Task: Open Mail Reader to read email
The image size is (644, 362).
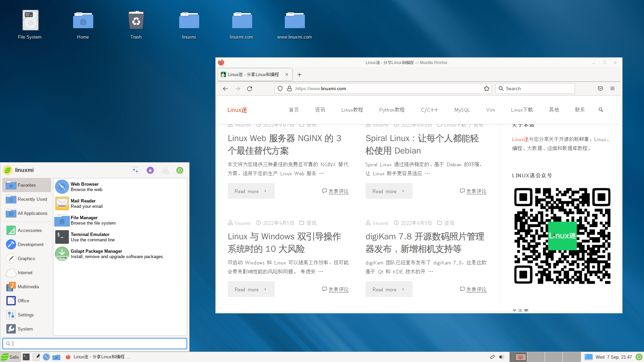Action: pyautogui.click(x=83, y=203)
